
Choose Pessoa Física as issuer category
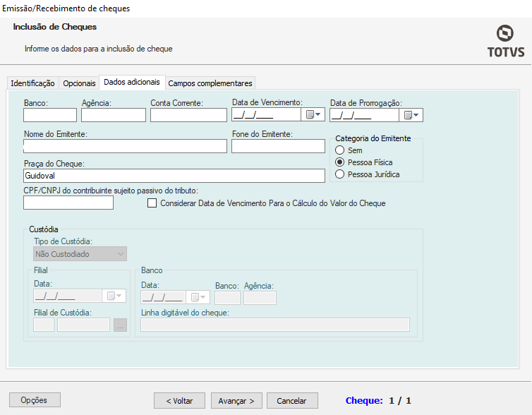pos(340,162)
